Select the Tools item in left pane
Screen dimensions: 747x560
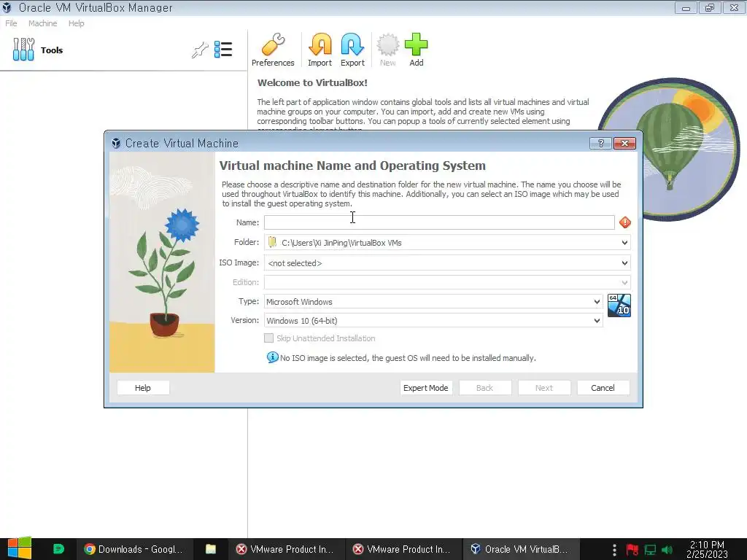38,50
